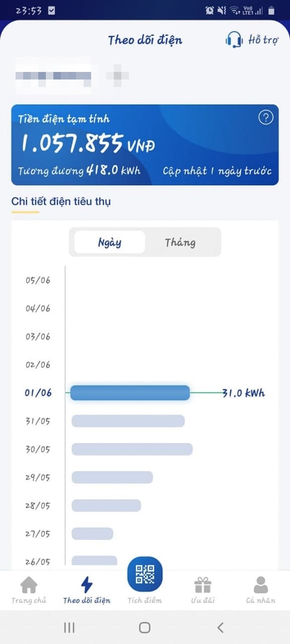Tap the question mark help icon
The width and height of the screenshot is (290, 644).
(x=266, y=118)
